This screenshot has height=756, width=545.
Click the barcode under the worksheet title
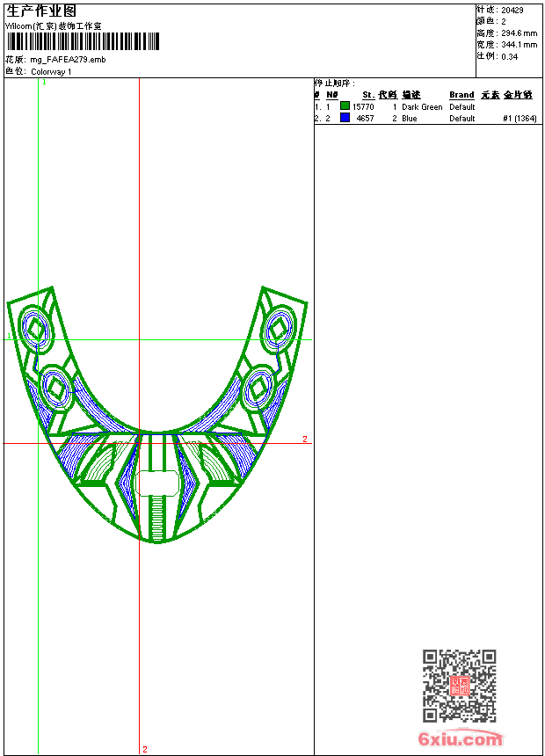[x=84, y=41]
